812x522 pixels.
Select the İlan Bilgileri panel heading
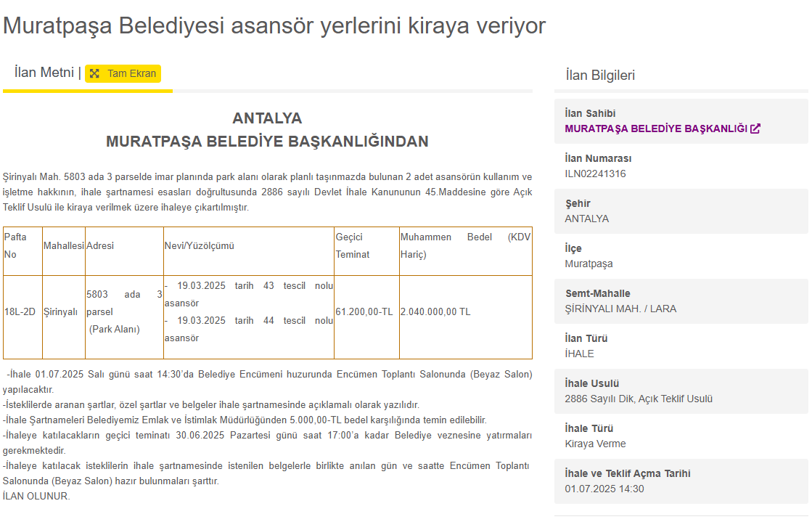[599, 75]
